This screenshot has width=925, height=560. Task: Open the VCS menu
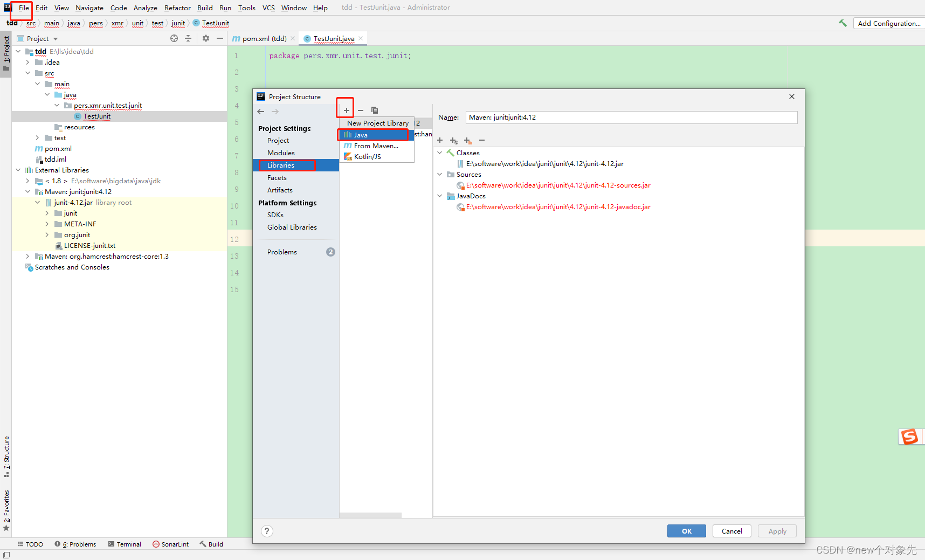(x=268, y=8)
